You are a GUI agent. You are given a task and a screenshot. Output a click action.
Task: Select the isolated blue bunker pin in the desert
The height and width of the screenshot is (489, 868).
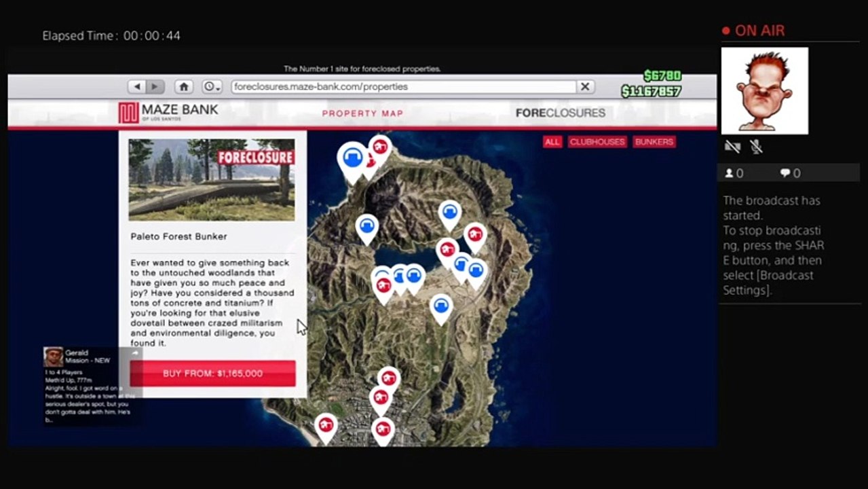point(441,308)
